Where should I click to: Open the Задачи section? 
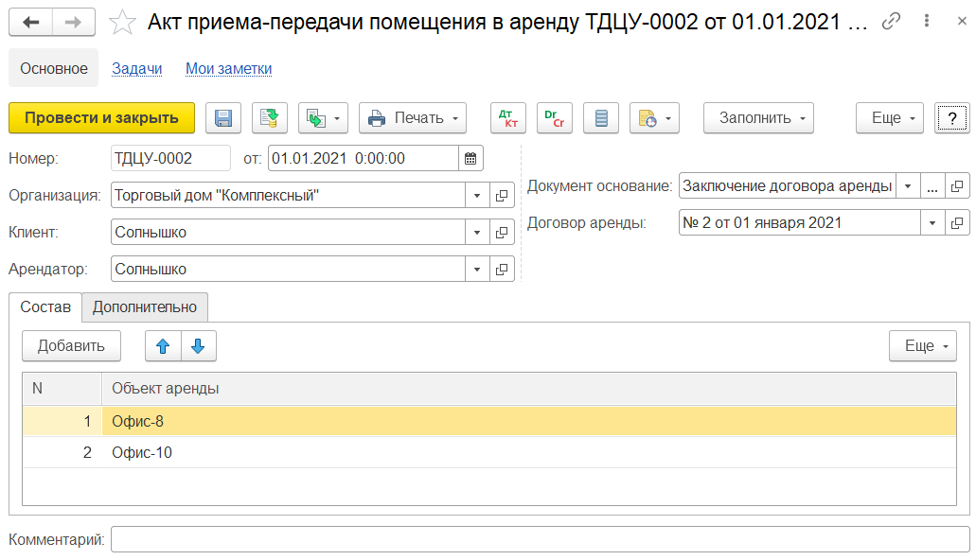(x=137, y=68)
